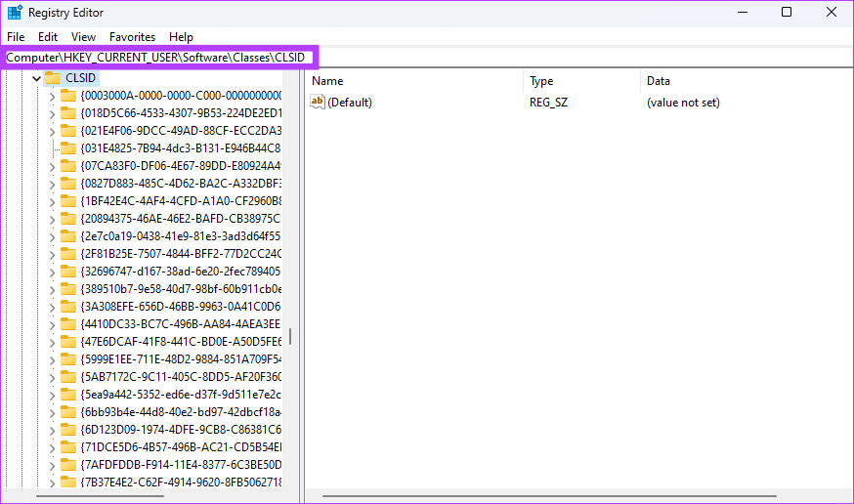Expand the {018D5C66-4533-4307 key
Screen dimensions: 854x504
tap(53, 114)
